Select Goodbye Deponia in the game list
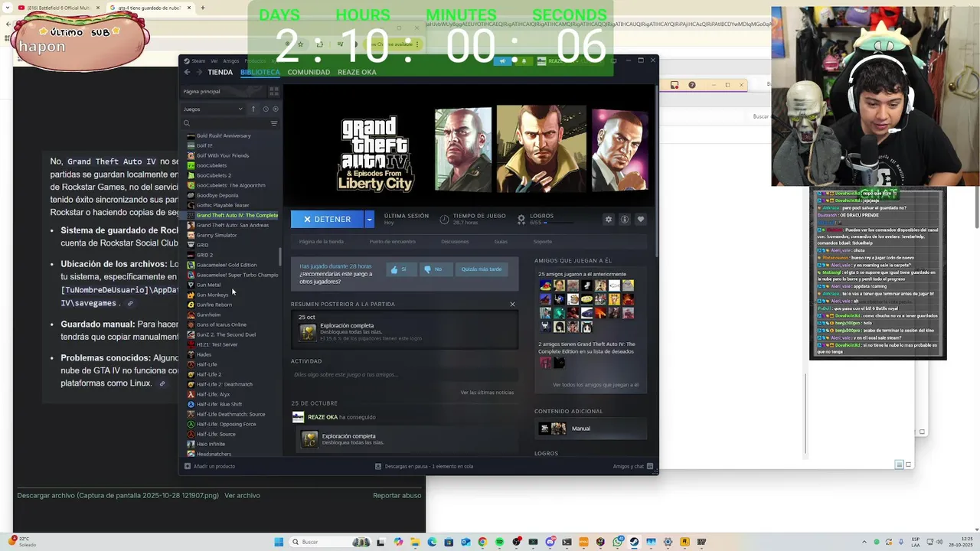This screenshot has width=980, height=551. pyautogui.click(x=217, y=195)
